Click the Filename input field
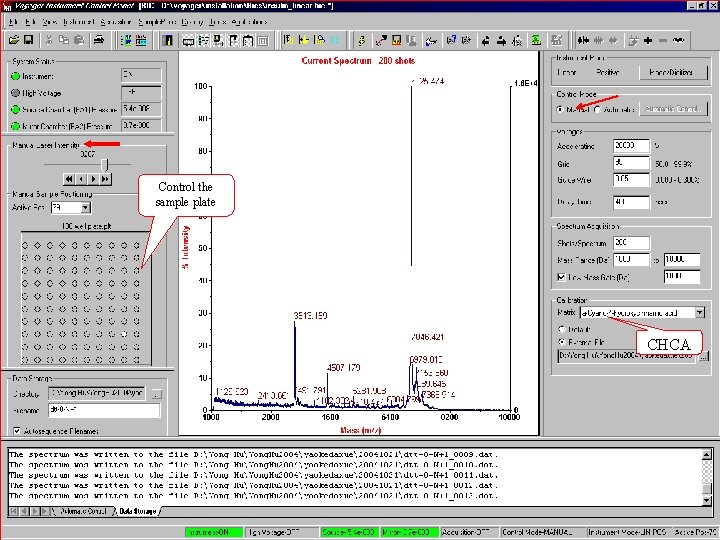 click(104, 410)
